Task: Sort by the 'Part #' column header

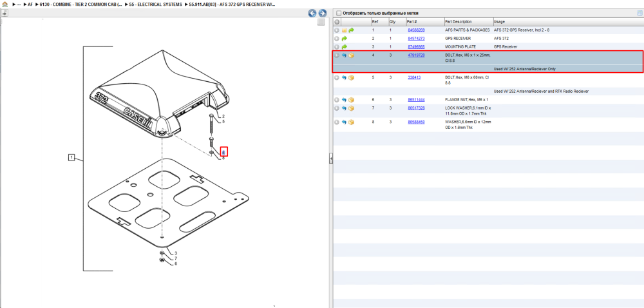Action: [424, 22]
